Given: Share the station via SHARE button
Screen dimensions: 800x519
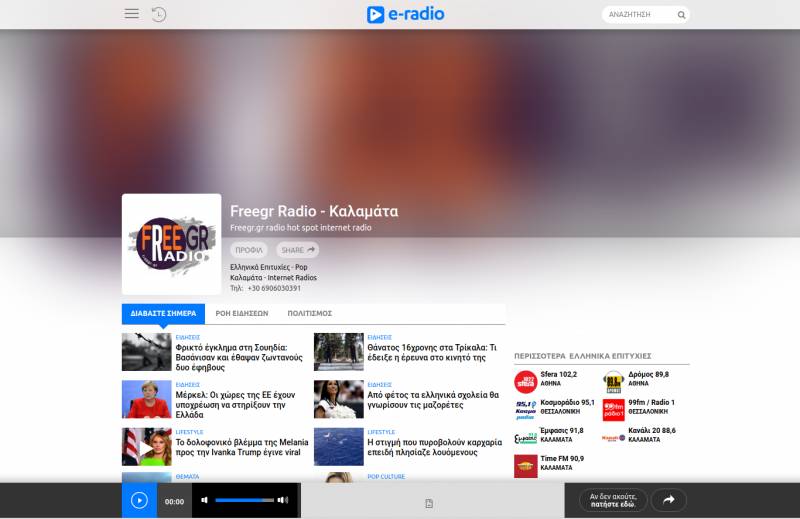Looking at the screenshot, I should (298, 250).
